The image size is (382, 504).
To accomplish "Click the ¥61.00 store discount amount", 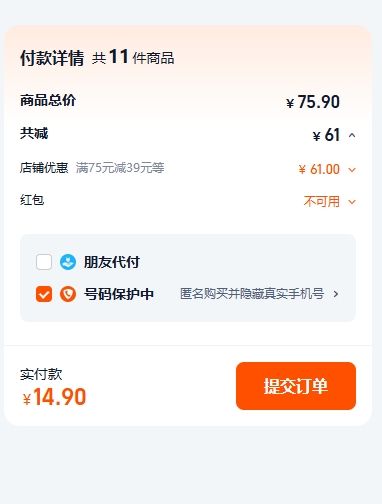I will pos(319,169).
